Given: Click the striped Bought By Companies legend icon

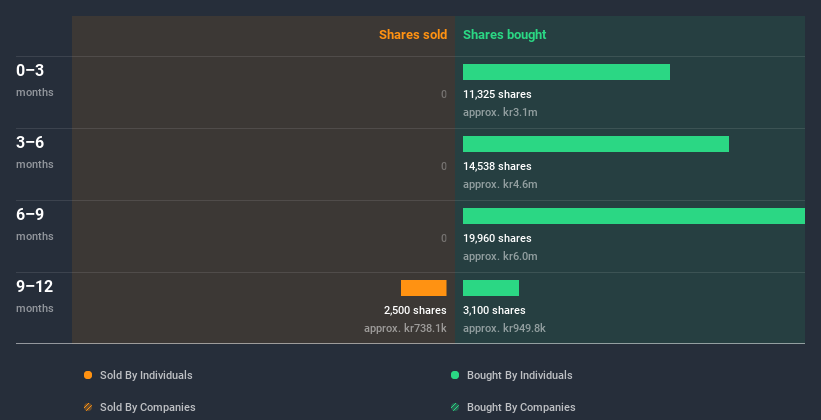Looking at the screenshot, I should (455, 407).
